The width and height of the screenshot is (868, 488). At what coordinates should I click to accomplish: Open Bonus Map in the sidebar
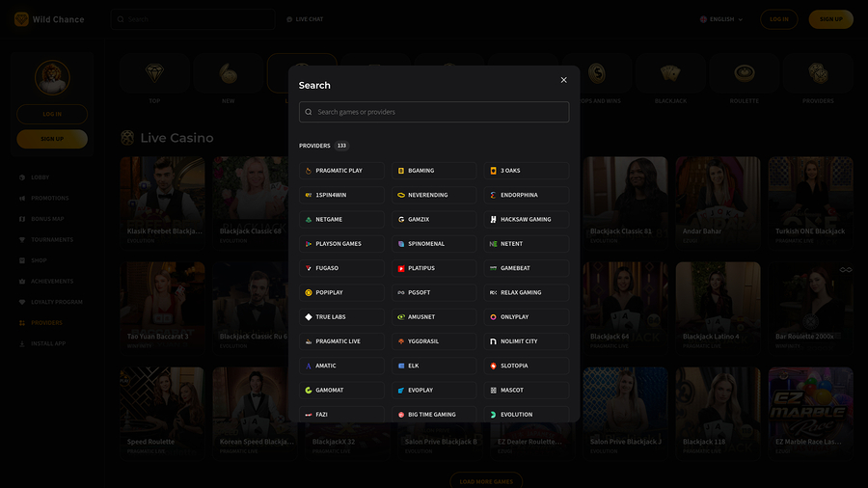tap(41, 219)
